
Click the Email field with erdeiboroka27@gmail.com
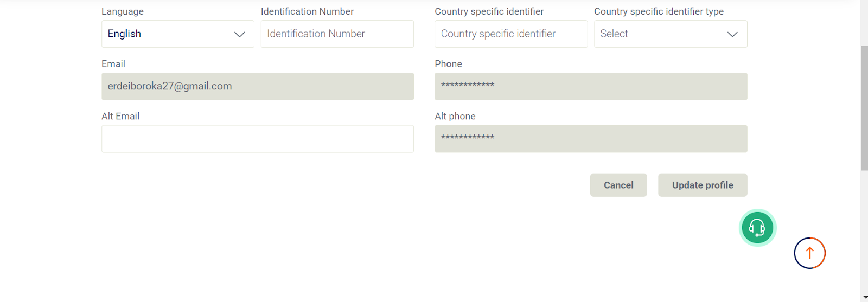258,86
